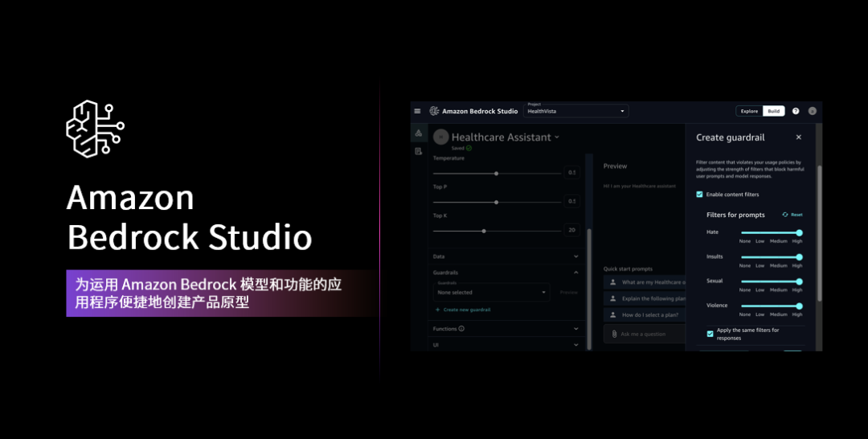
Task: Switch to Build mode
Action: coord(773,111)
